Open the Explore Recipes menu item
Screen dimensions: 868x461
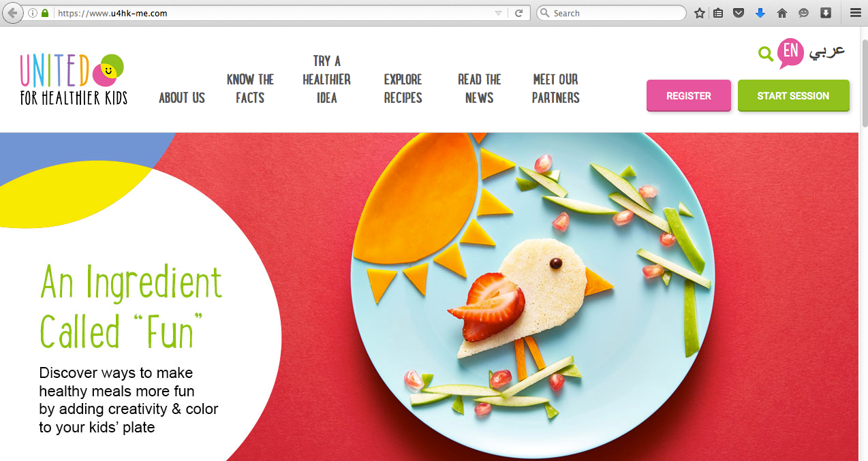(403, 89)
